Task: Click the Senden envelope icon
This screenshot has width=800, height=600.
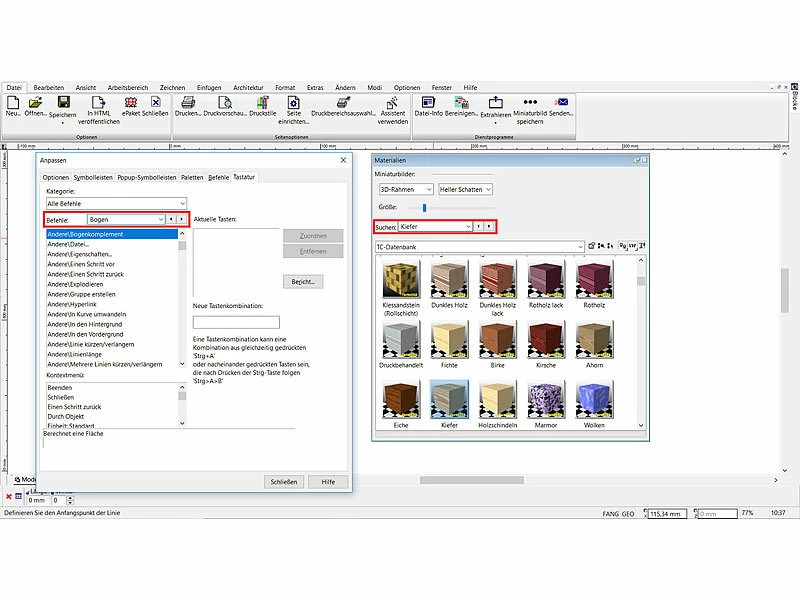Action: (562, 103)
